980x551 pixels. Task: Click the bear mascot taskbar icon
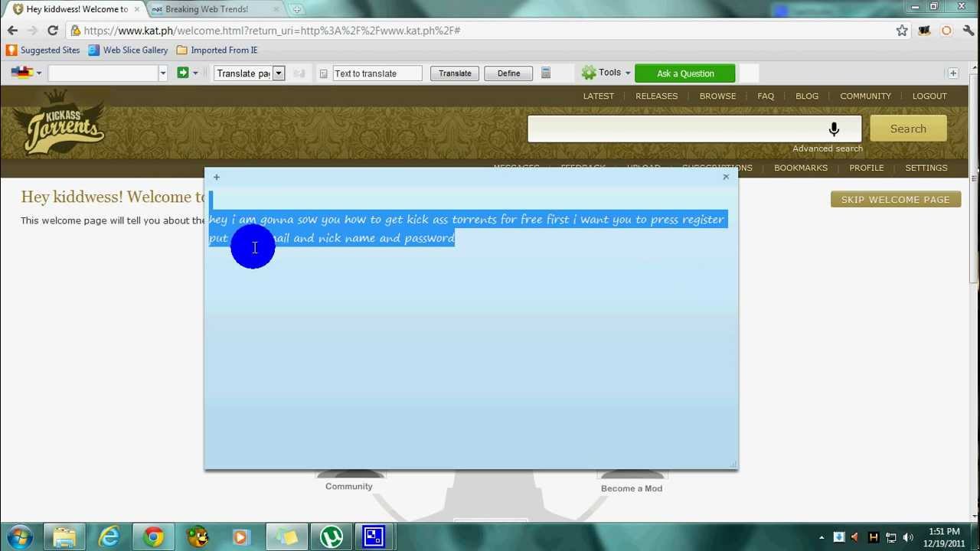pyautogui.click(x=198, y=536)
